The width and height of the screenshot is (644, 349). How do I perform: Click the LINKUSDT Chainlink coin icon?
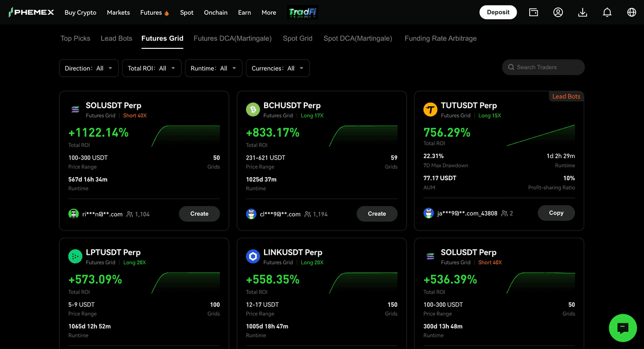point(253,256)
